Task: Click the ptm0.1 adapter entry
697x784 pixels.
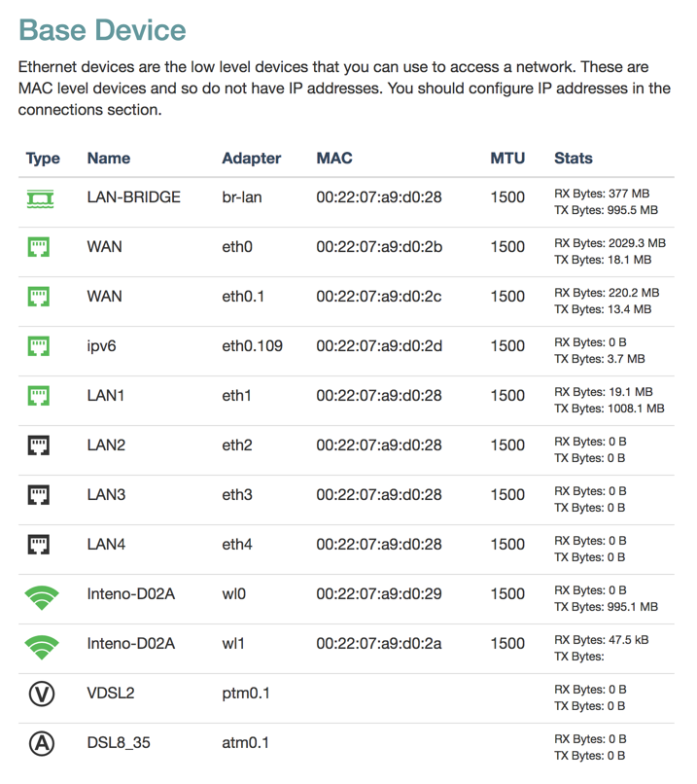Action: pyautogui.click(x=245, y=695)
